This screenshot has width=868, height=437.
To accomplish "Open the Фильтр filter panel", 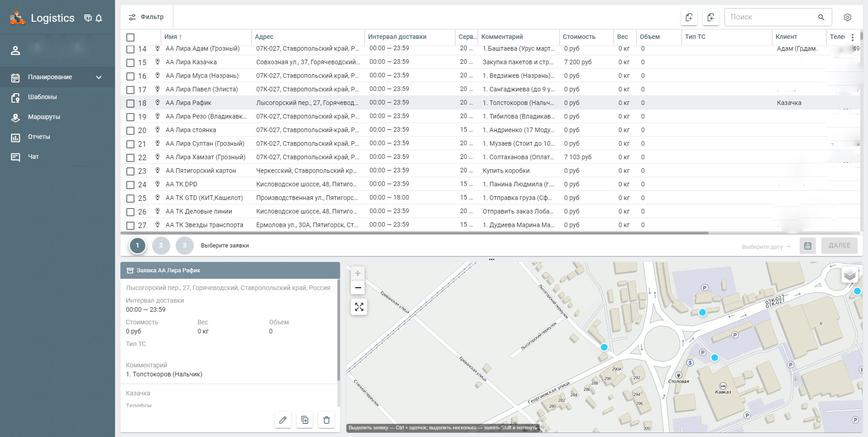I will point(146,17).
